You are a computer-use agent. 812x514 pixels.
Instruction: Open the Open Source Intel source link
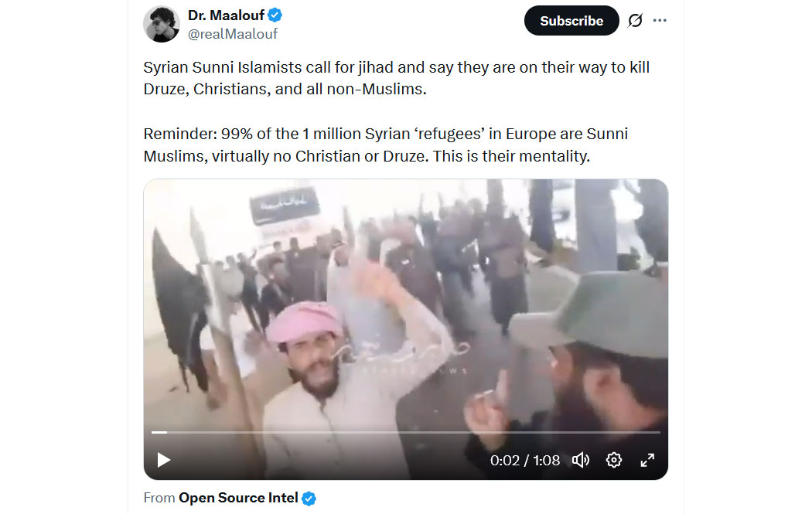pyautogui.click(x=238, y=498)
